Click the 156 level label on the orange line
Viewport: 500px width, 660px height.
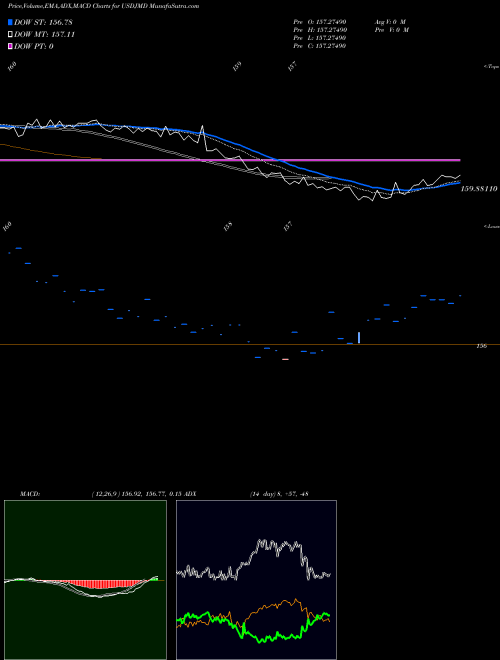coord(482,346)
